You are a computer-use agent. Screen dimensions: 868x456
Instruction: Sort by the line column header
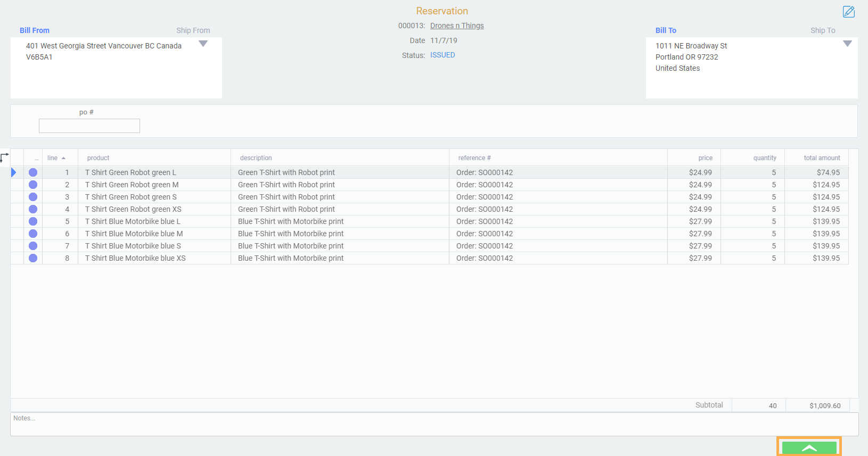[56, 158]
